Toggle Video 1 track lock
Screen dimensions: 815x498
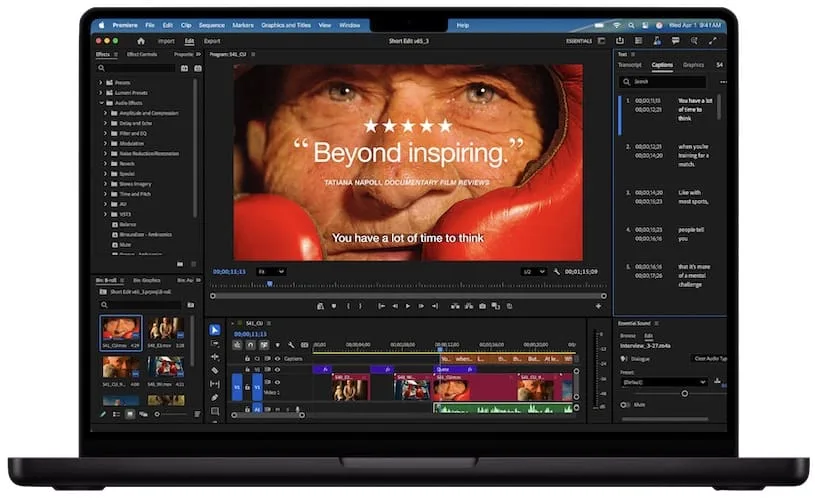pyautogui.click(x=247, y=387)
